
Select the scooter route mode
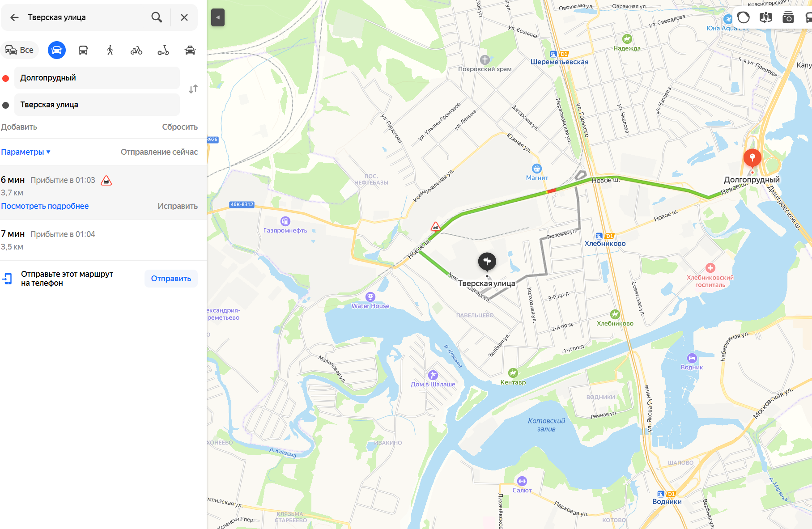click(163, 50)
